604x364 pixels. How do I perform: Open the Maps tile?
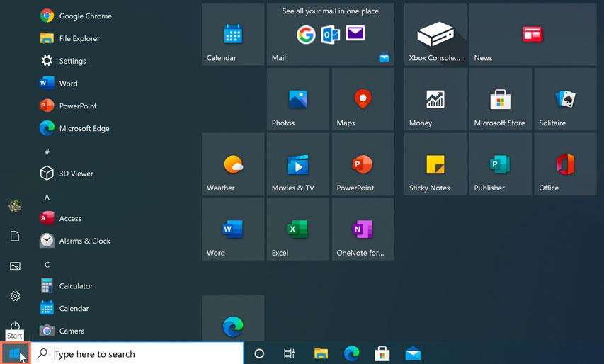click(363, 100)
